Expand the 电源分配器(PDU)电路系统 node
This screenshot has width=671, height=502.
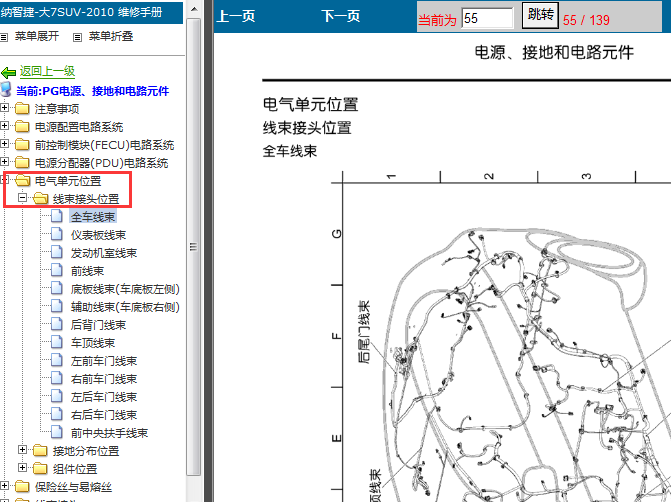pyautogui.click(x=4, y=161)
